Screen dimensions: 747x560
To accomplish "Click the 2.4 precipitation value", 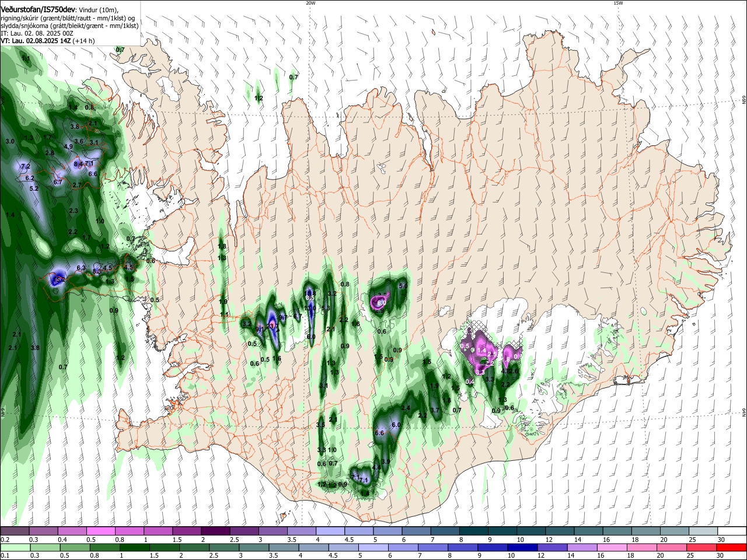I will pyautogui.click(x=406, y=408).
